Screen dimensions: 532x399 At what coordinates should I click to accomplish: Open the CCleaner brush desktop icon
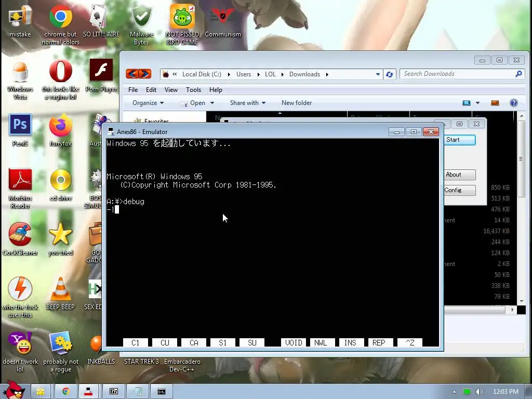coord(20,234)
